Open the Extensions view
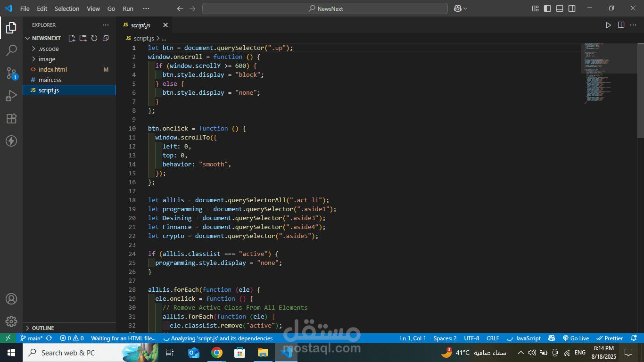Screen dimensions: 644x362 (11, 118)
